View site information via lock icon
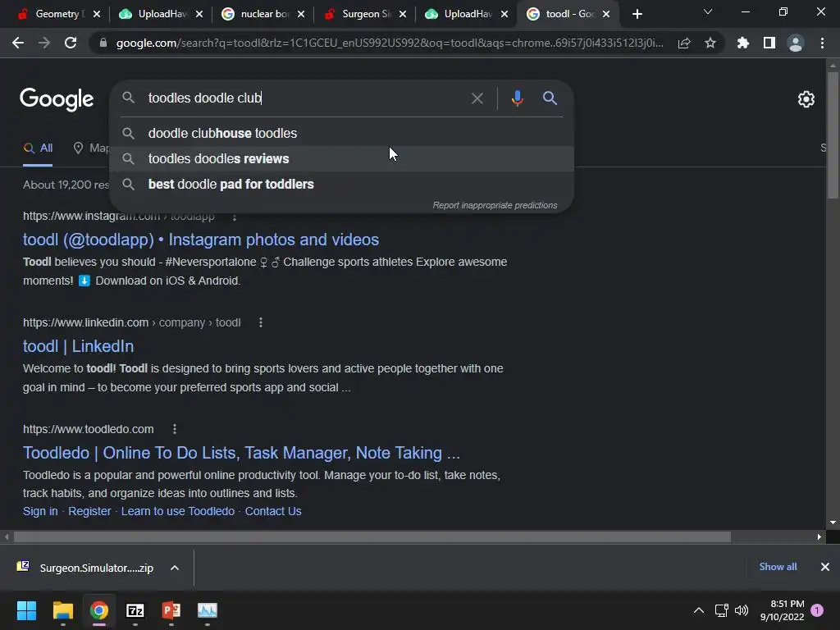 tap(103, 43)
